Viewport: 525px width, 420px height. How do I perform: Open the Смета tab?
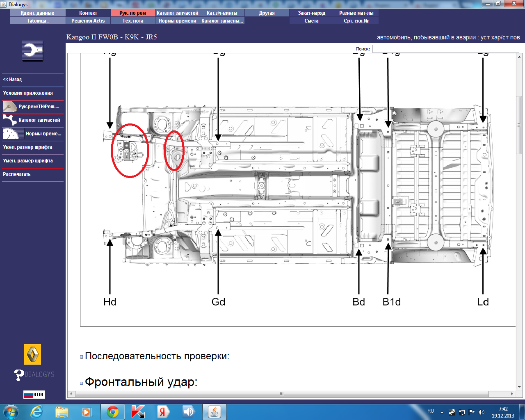click(312, 21)
